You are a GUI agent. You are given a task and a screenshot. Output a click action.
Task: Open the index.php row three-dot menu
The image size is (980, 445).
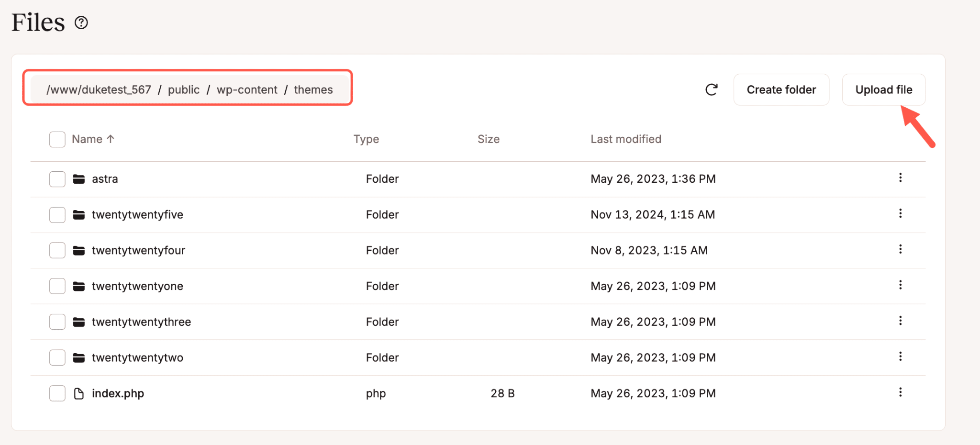click(900, 392)
